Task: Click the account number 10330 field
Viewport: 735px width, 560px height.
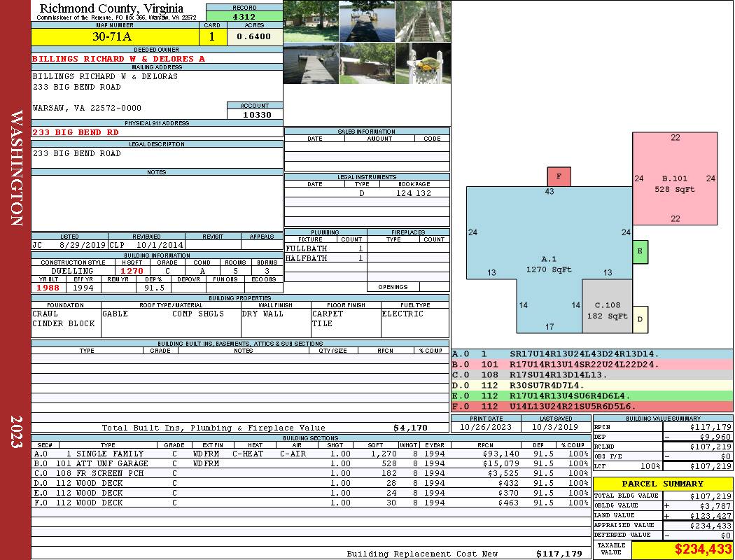Action: coord(255,114)
